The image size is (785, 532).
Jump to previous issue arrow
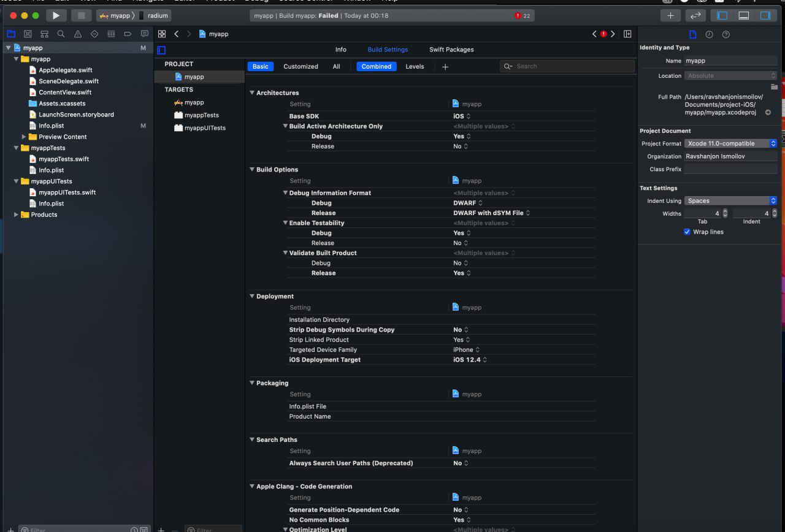(594, 34)
